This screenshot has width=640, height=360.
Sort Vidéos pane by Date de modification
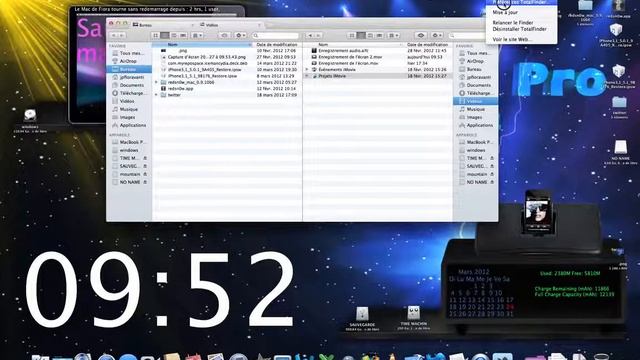click(x=429, y=44)
